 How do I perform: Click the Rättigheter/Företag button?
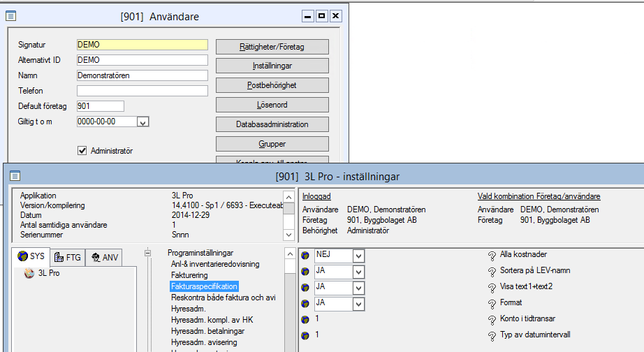pyautogui.click(x=272, y=47)
